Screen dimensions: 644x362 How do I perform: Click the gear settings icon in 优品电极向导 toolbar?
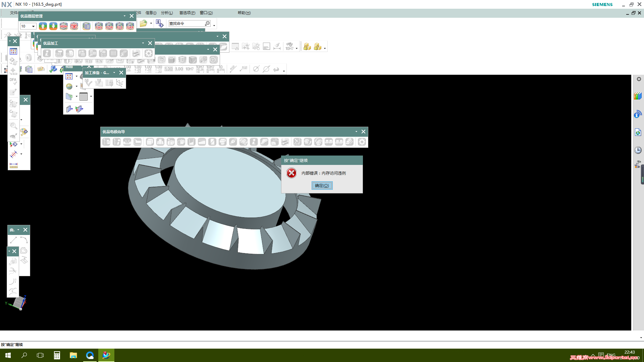(362, 142)
